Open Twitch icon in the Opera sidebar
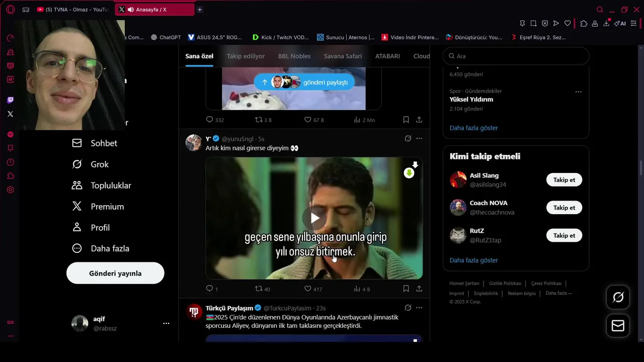 pos(10,100)
